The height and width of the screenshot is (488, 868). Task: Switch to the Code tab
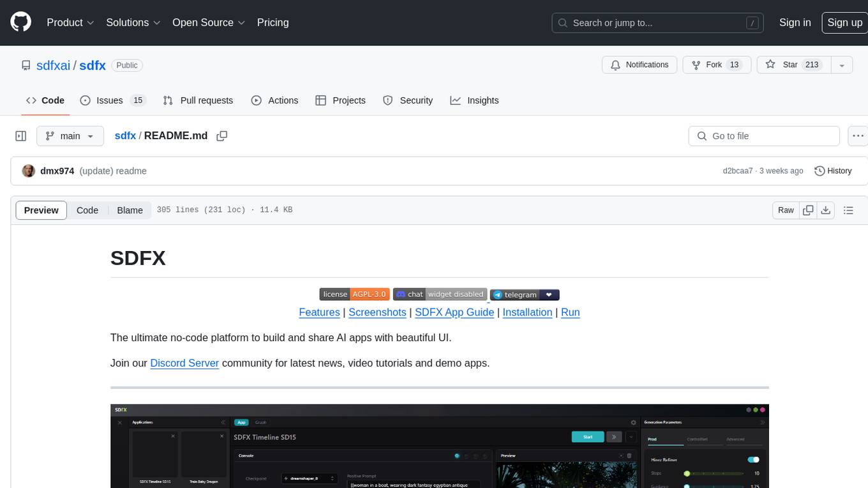click(45, 100)
